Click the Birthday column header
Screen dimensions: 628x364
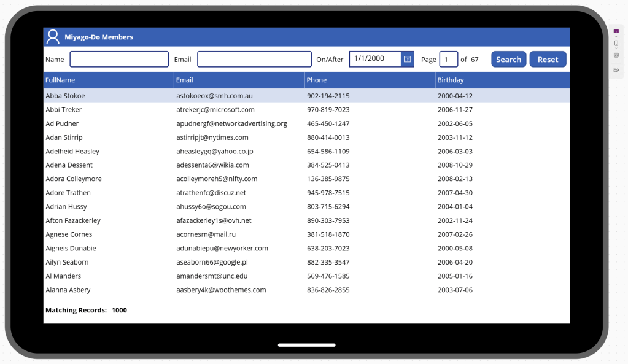click(x=451, y=80)
